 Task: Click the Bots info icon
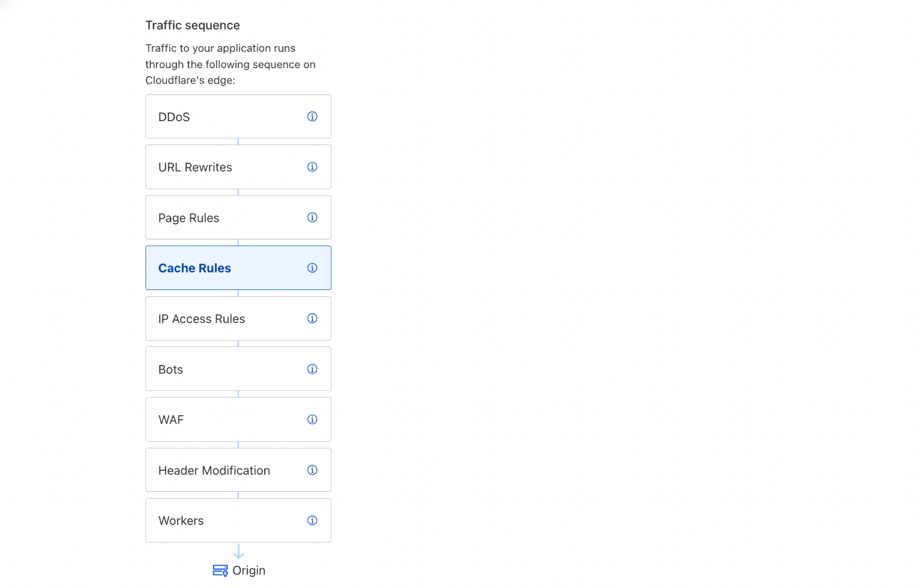point(312,369)
